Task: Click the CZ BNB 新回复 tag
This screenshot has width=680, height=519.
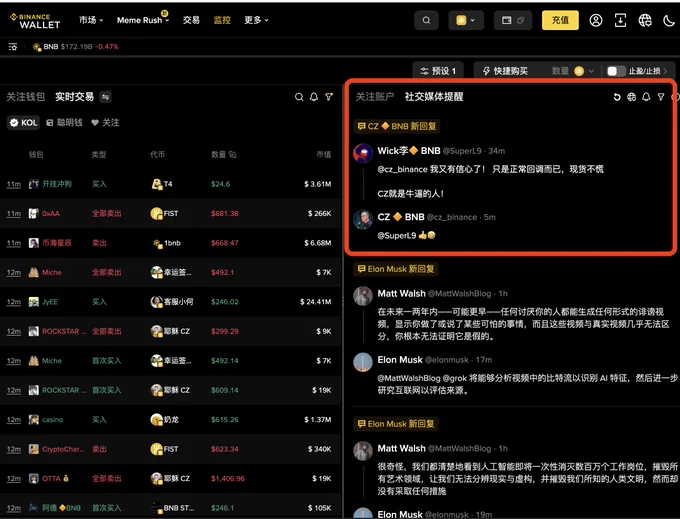Action: [397, 126]
